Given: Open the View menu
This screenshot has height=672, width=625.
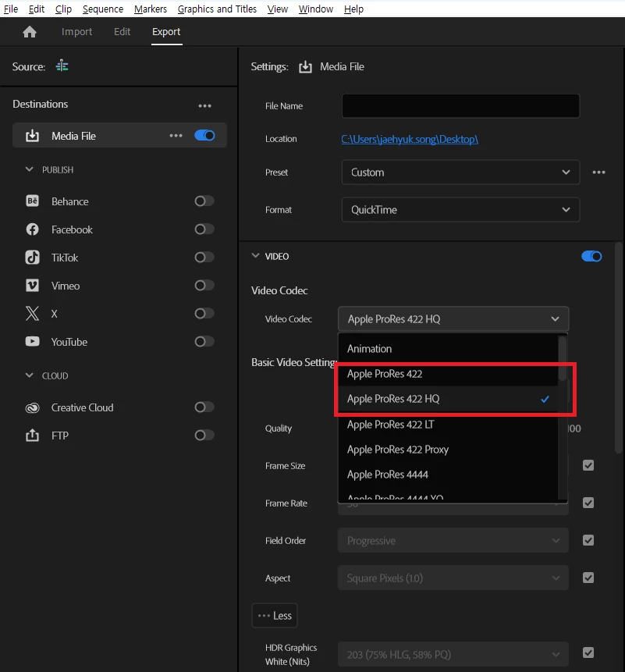Looking at the screenshot, I should click(x=278, y=9).
